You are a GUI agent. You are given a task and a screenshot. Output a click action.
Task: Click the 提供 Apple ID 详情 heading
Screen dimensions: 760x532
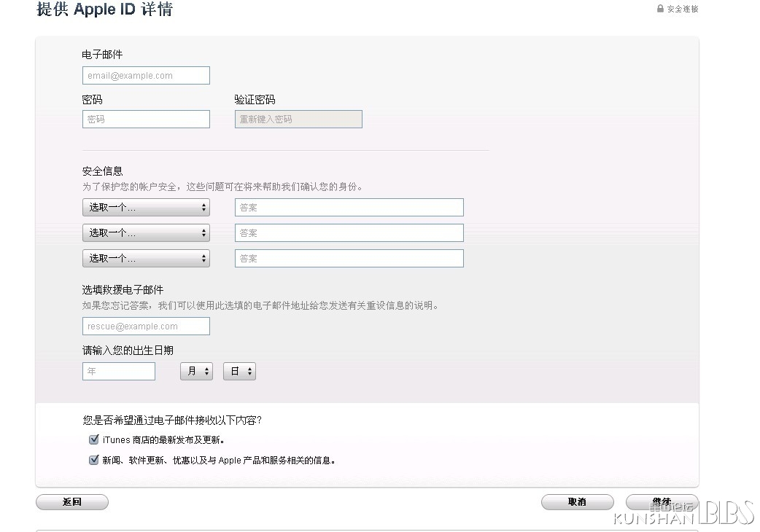[105, 9]
